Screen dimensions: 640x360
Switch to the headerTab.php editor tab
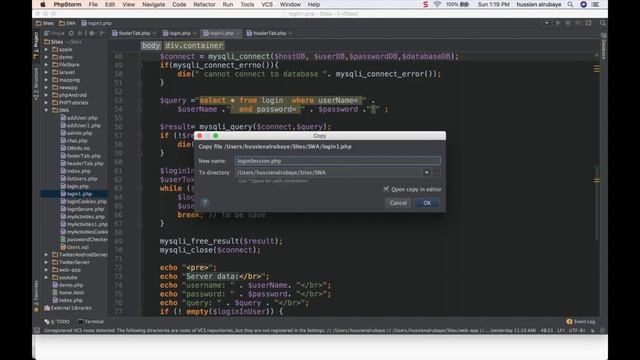(x=269, y=33)
